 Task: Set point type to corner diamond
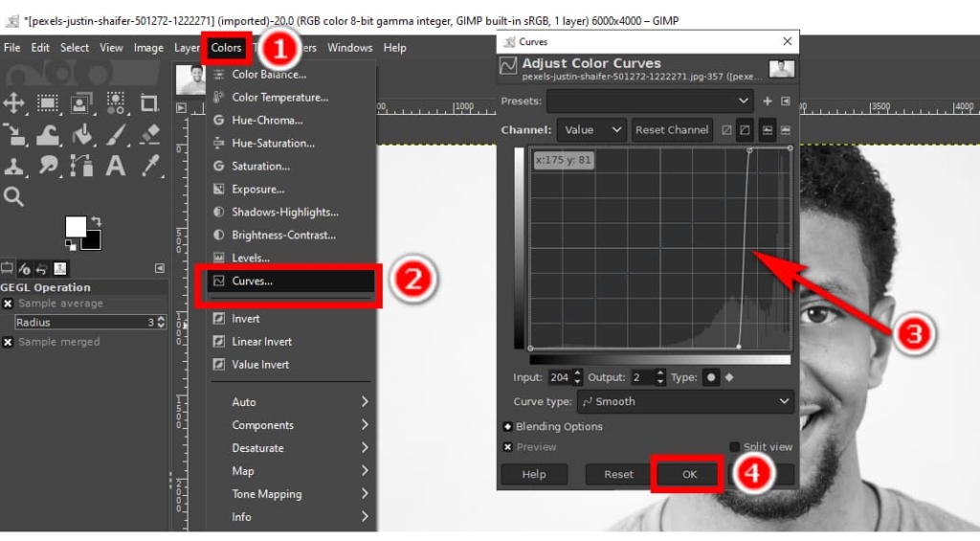point(729,377)
